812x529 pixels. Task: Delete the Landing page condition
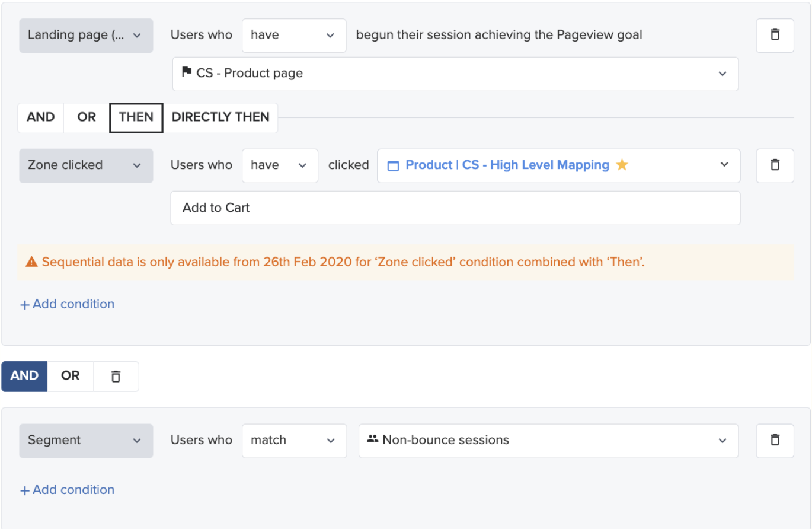click(775, 35)
